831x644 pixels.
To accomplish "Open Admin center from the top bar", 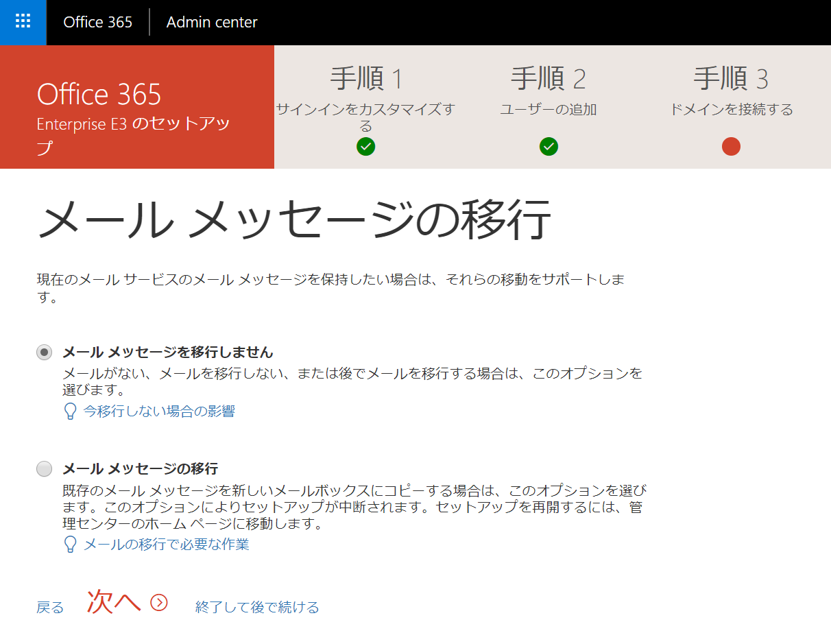I will (212, 22).
